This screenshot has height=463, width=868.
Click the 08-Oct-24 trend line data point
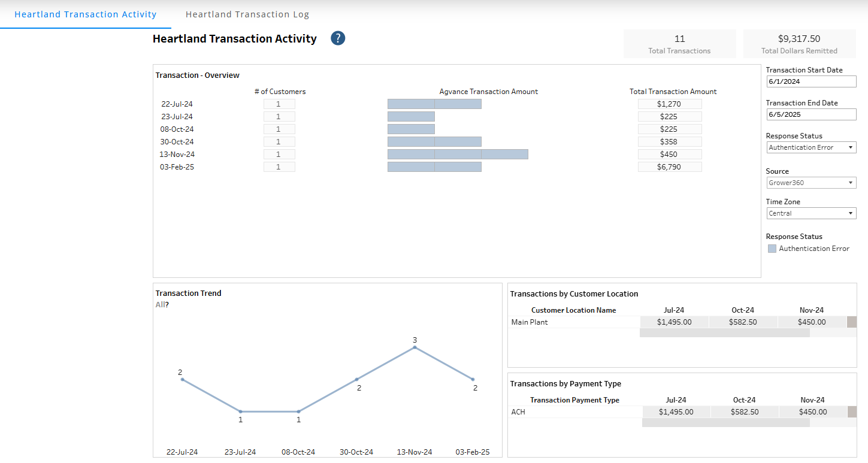click(298, 411)
